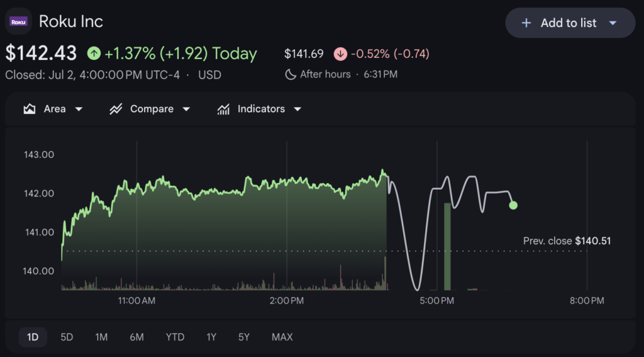
Task: Select the YTD time range
Action: [x=175, y=337]
